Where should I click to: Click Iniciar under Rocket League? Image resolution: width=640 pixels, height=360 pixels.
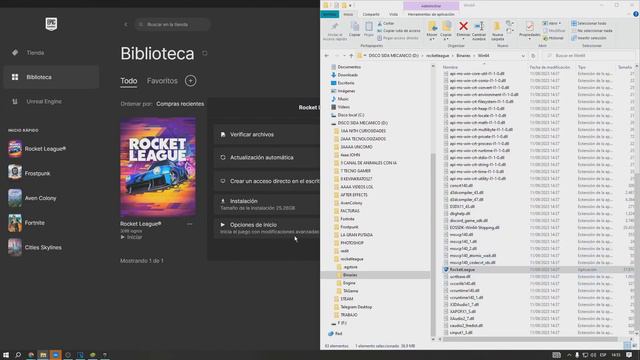[131, 237]
